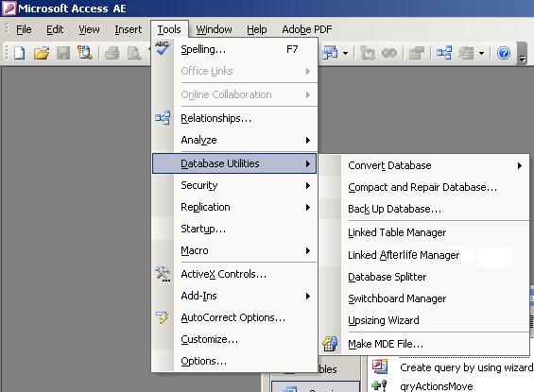
Task: Open the File menu
Action: pos(24,29)
